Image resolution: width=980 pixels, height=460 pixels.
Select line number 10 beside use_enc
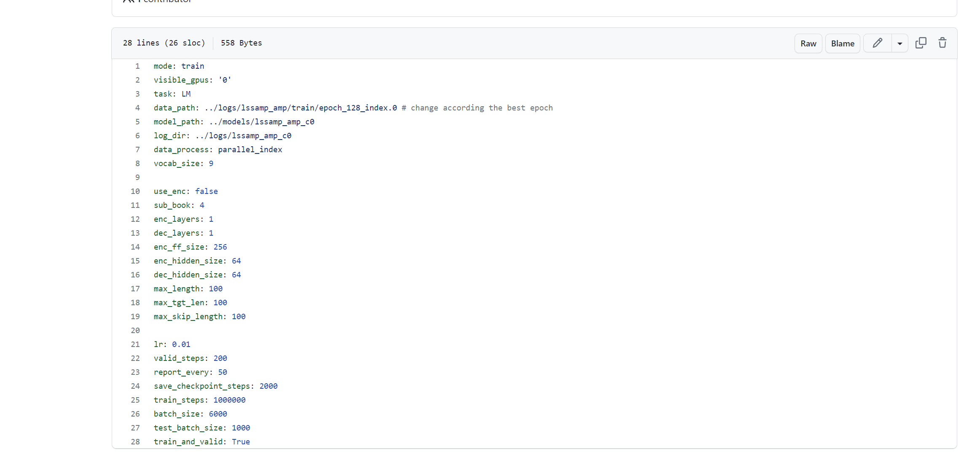click(135, 191)
